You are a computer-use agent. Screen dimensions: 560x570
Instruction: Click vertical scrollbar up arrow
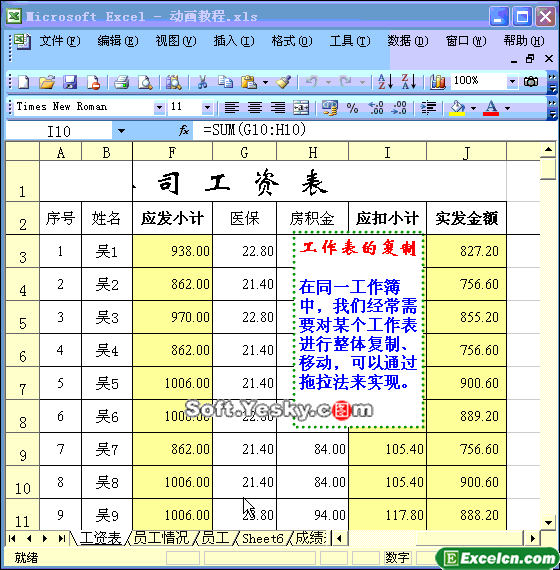[x=548, y=149]
